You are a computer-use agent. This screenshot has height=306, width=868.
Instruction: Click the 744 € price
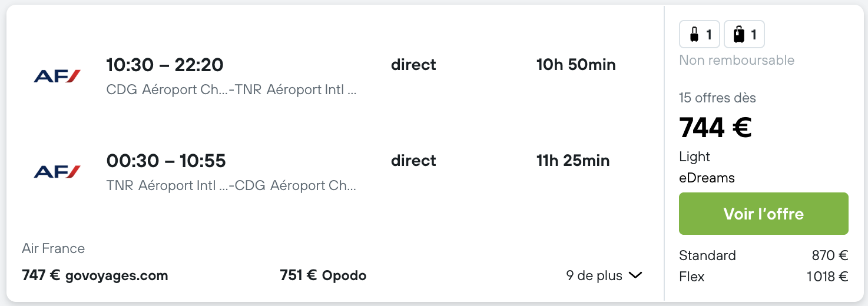pyautogui.click(x=715, y=127)
